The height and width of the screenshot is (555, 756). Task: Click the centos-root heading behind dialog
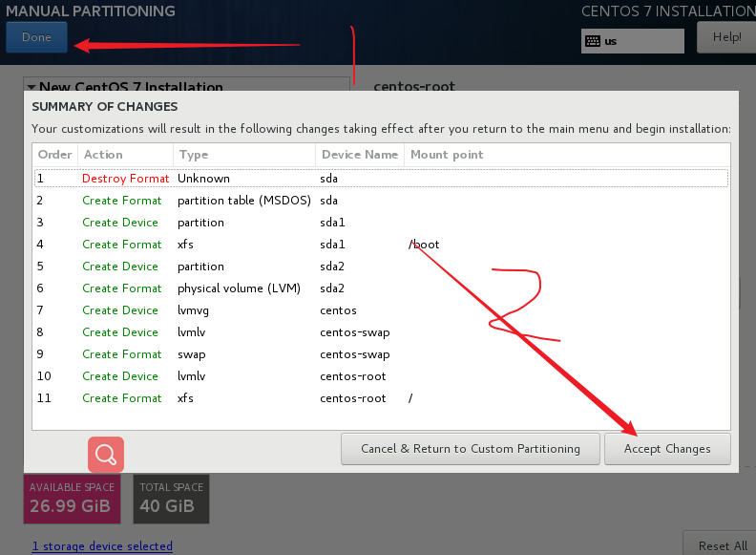(x=414, y=86)
